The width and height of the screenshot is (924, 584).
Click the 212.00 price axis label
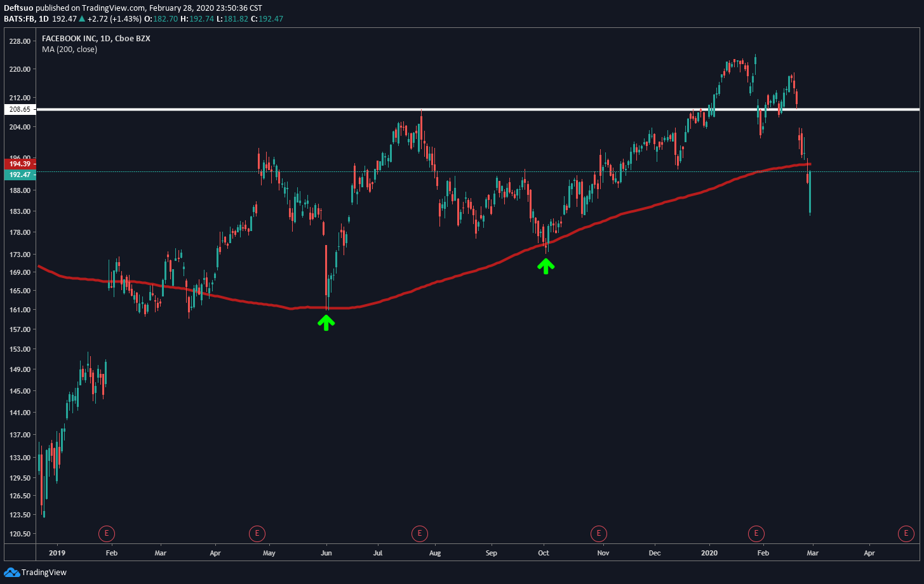[x=21, y=98]
